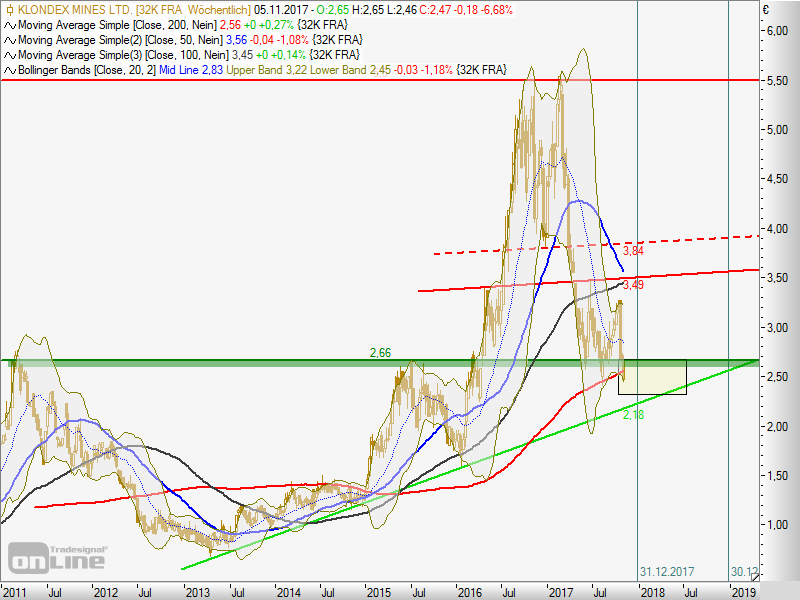Click the resize grip icon at chart corner
Screen dimensions: 800x600
755,577
